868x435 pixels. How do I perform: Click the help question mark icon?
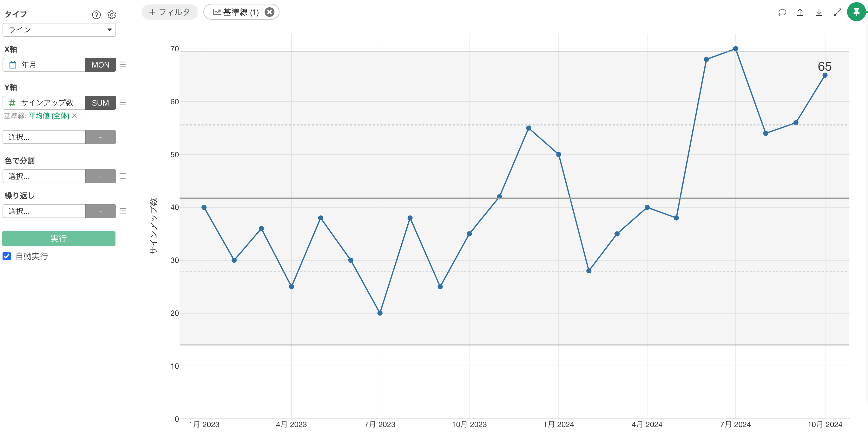coord(96,15)
